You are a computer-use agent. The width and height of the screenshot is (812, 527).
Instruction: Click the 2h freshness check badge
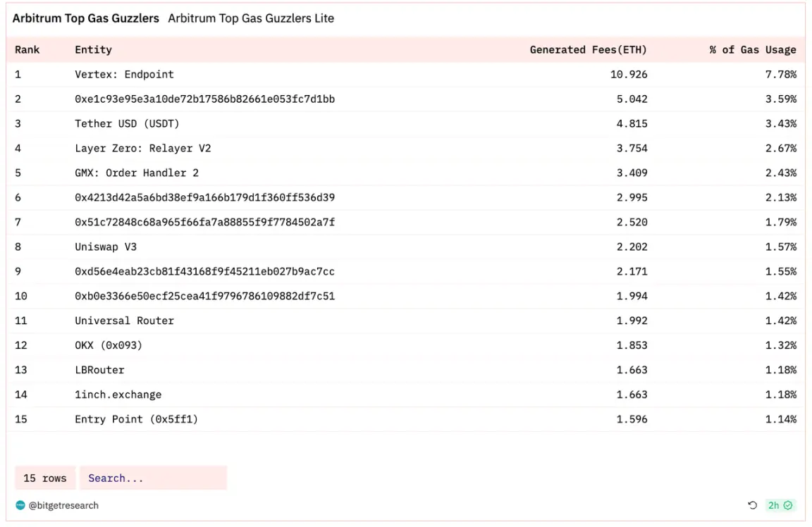780,505
